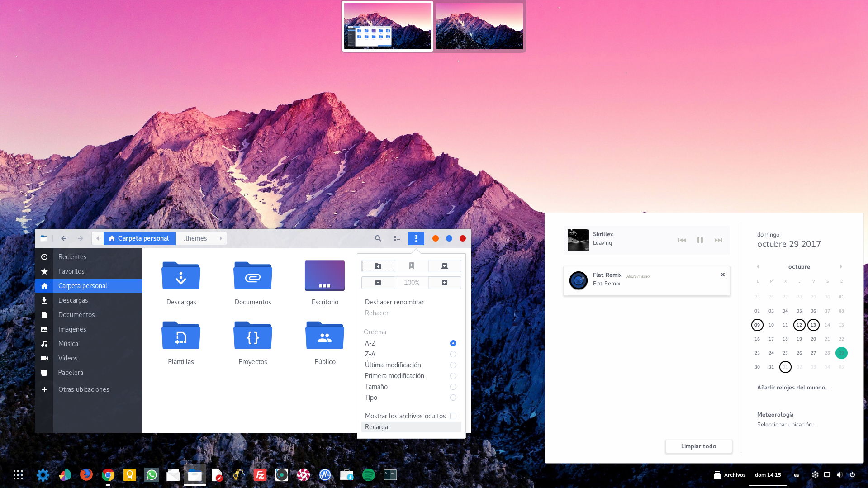Click Añadir relojes del mundo link
Screen dimensions: 868x488
pos(793,388)
